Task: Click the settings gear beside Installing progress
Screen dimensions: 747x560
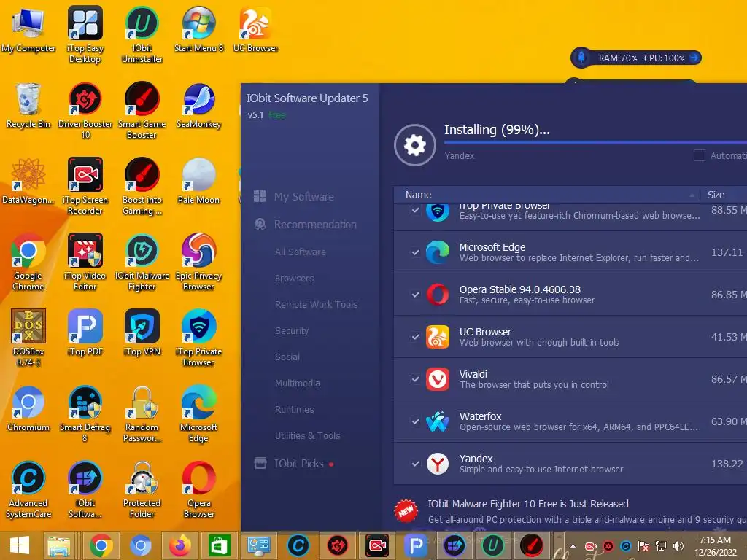Action: [x=414, y=145]
